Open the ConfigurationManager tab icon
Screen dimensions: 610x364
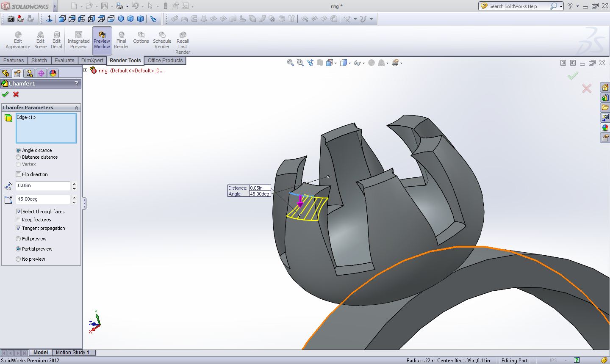tap(29, 73)
